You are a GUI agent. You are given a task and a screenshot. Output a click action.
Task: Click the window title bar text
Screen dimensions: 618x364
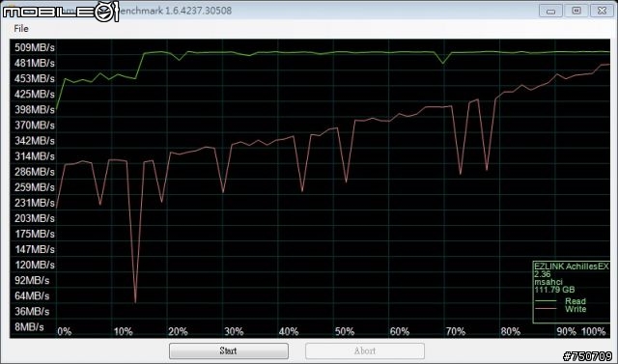176,11
